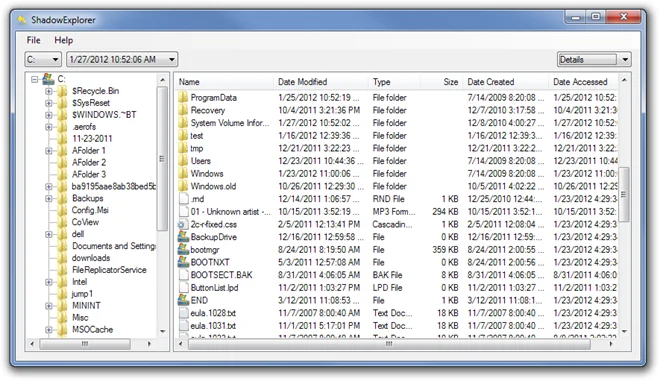Image resolution: width=660 pixels, height=381 pixels.
Task: Select the FileReplicatorService tree item
Action: (x=109, y=270)
